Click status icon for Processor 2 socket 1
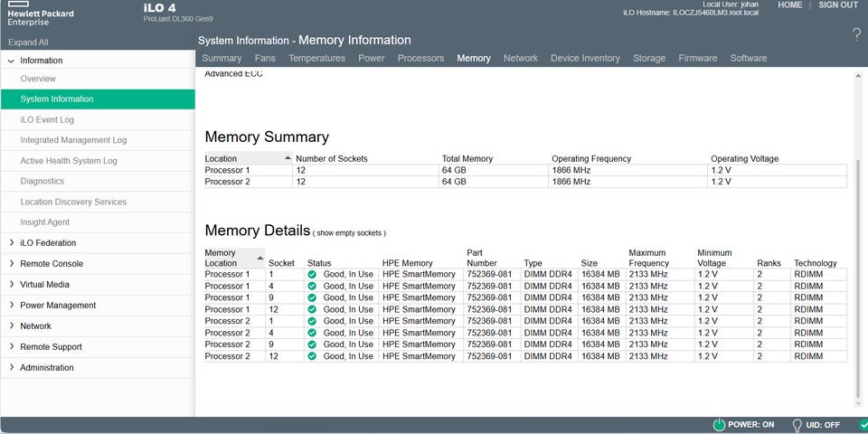 [312, 321]
